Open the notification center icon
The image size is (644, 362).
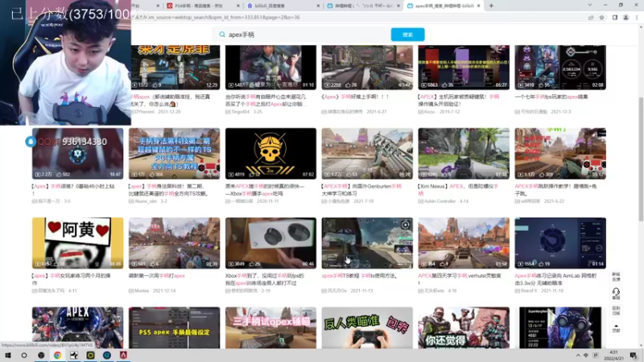634,356
